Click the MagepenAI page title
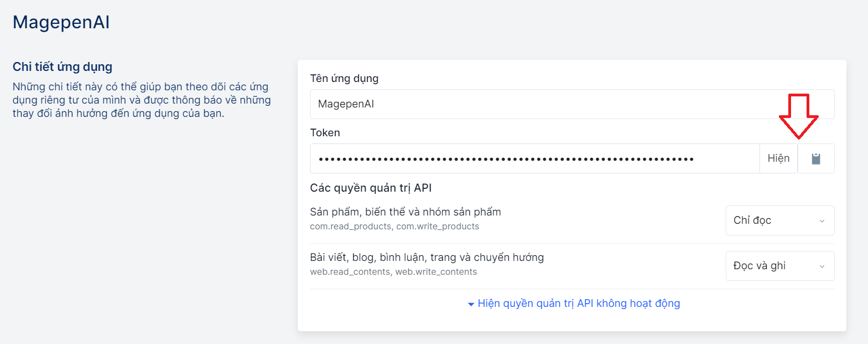The image size is (868, 344). (61, 23)
